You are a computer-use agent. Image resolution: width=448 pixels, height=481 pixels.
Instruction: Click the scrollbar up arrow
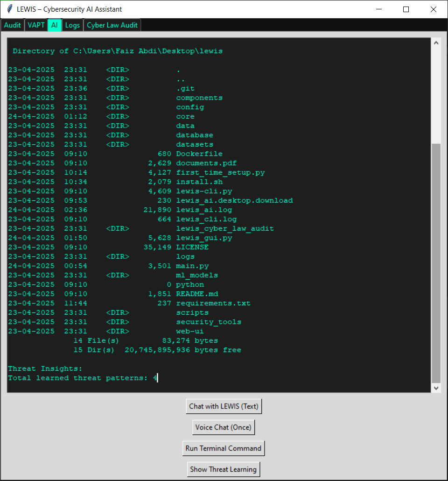click(436, 42)
